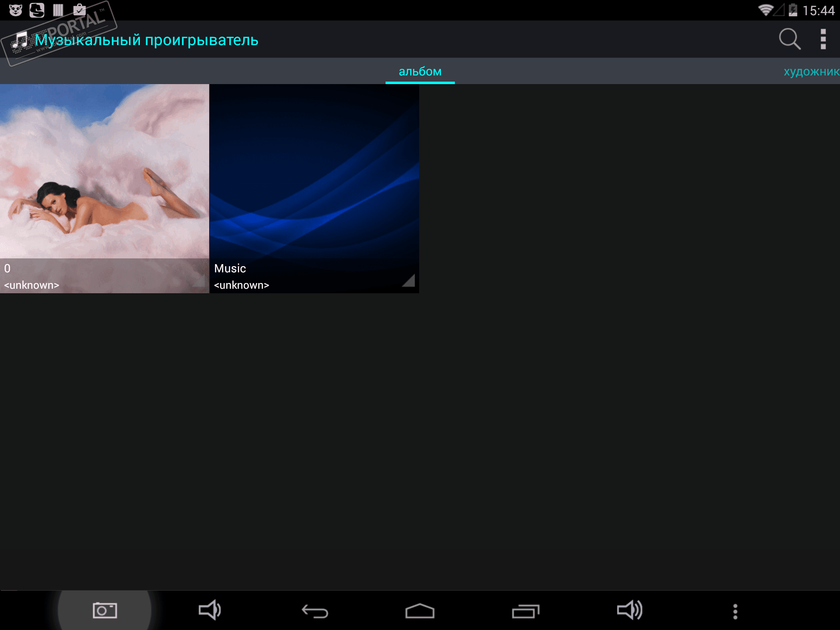
Task: Lower volume with the speaker icon
Action: click(210, 610)
